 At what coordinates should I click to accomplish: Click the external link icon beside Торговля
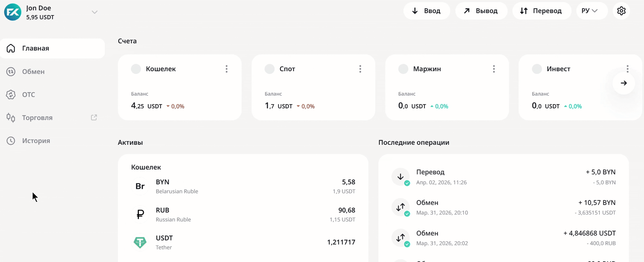[94, 117]
